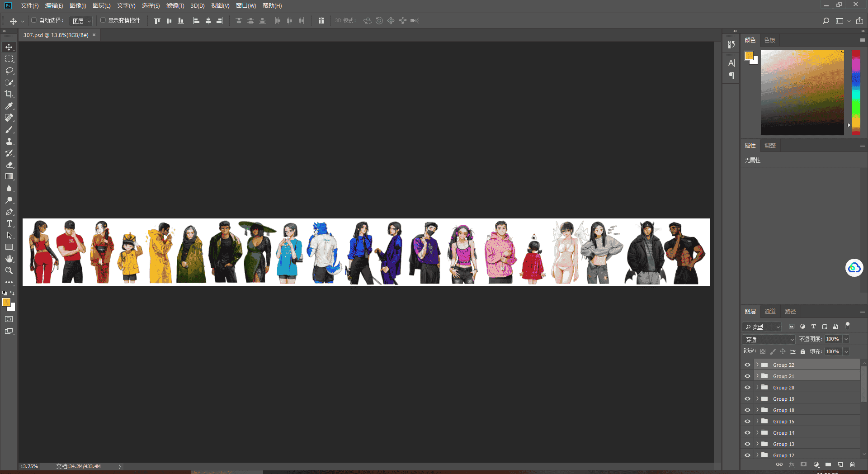
Task: Toggle visibility of Group 18
Action: 747,410
